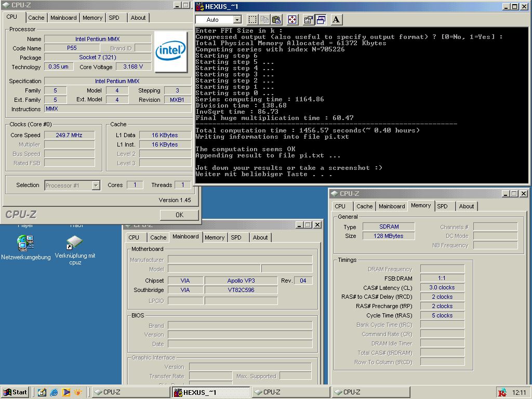Toggle the Background window icon in HEXUS toolbar
The height and width of the screenshot is (399, 532).
[x=320, y=20]
